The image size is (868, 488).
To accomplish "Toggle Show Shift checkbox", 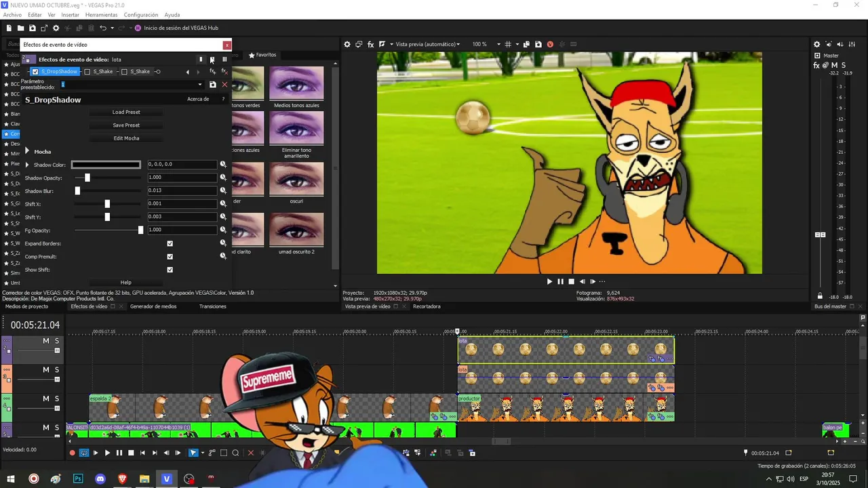I will (170, 270).
